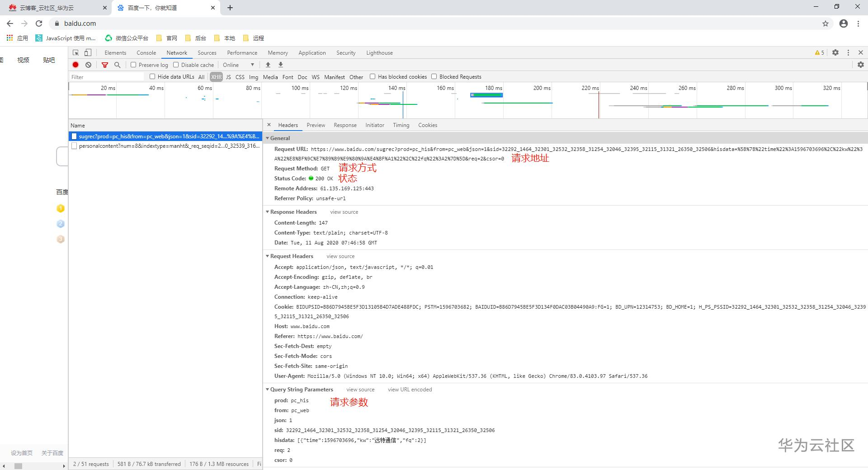
Task: Collapse the Response Headers section
Action: pyautogui.click(x=268, y=211)
